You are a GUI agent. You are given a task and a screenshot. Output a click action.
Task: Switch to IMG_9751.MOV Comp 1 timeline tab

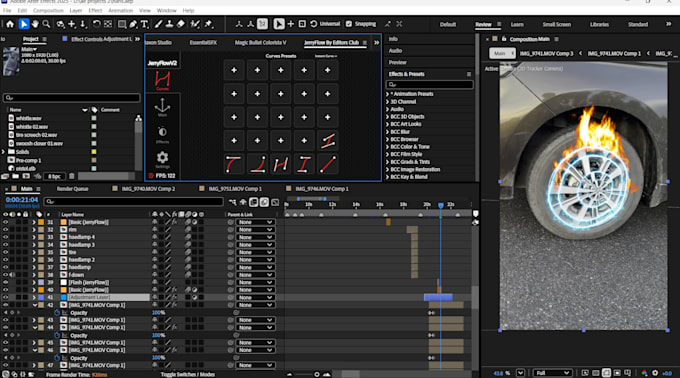pyautogui.click(x=235, y=189)
